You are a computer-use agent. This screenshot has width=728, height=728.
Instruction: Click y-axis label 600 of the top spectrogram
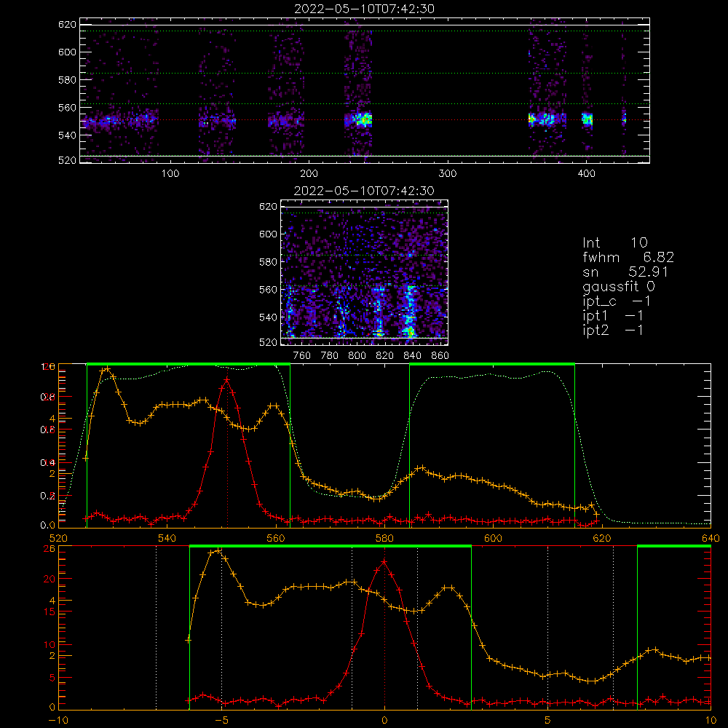[x=67, y=52]
